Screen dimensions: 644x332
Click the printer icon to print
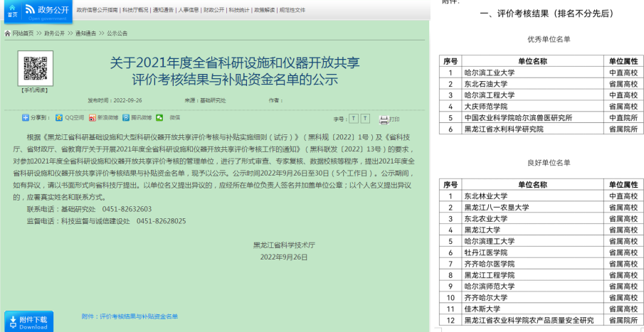(x=384, y=119)
